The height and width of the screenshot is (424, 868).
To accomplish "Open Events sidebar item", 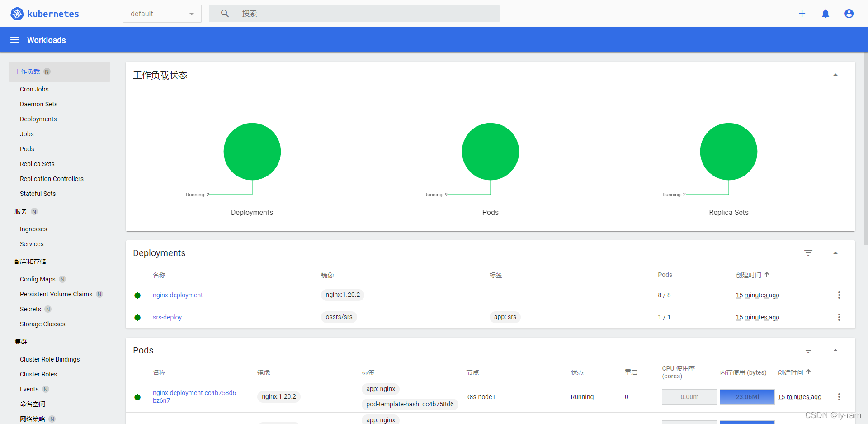I will click(x=29, y=389).
